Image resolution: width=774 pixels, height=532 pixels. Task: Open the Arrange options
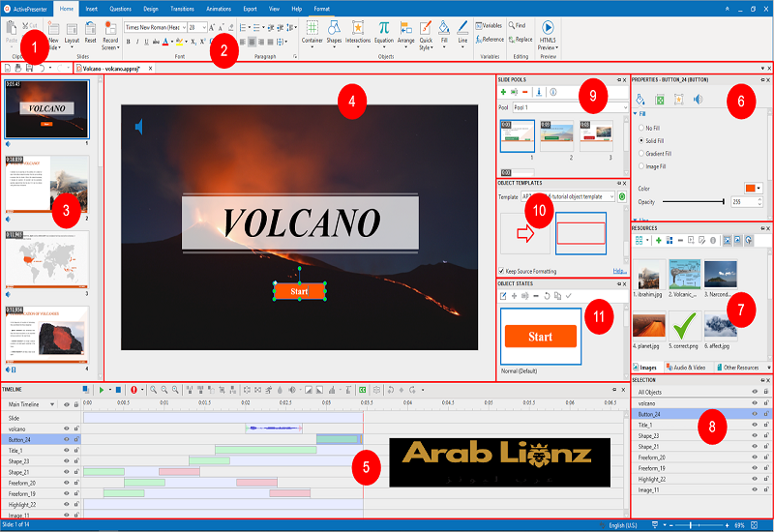point(405,33)
